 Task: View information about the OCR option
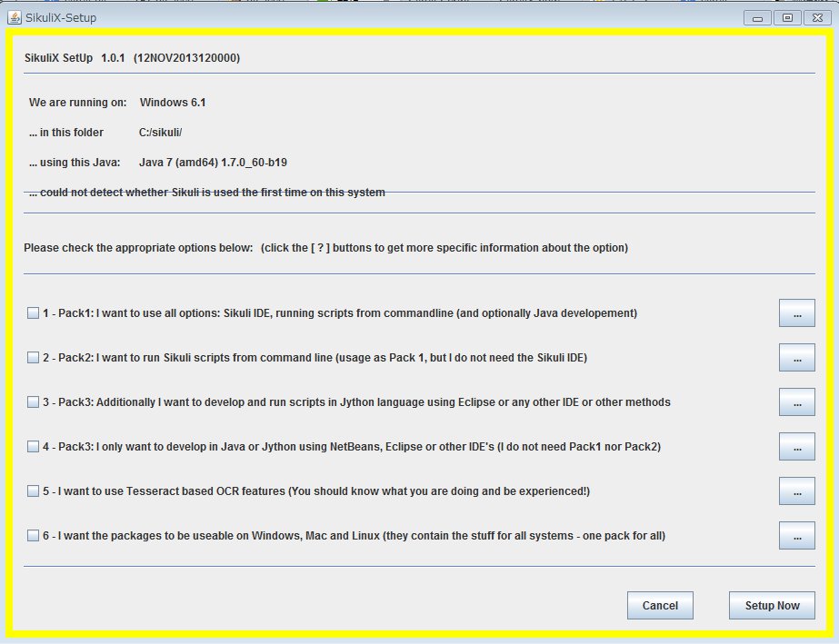tap(796, 490)
